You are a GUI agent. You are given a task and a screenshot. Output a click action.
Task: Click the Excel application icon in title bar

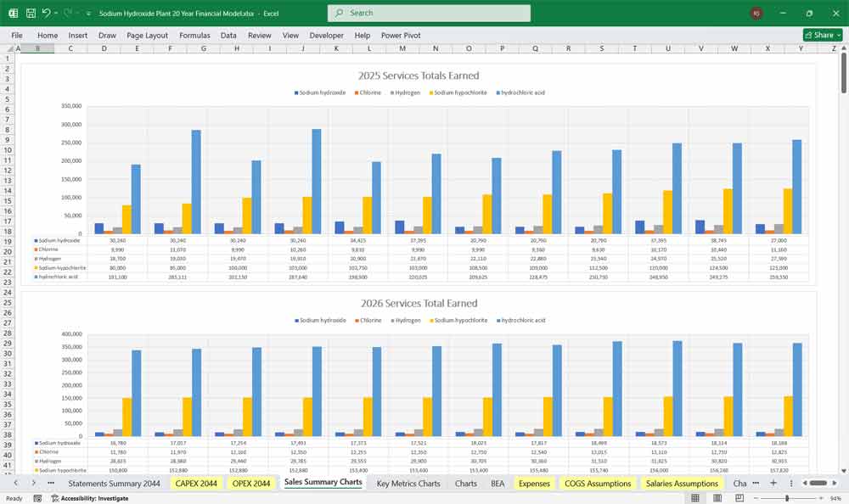13,13
